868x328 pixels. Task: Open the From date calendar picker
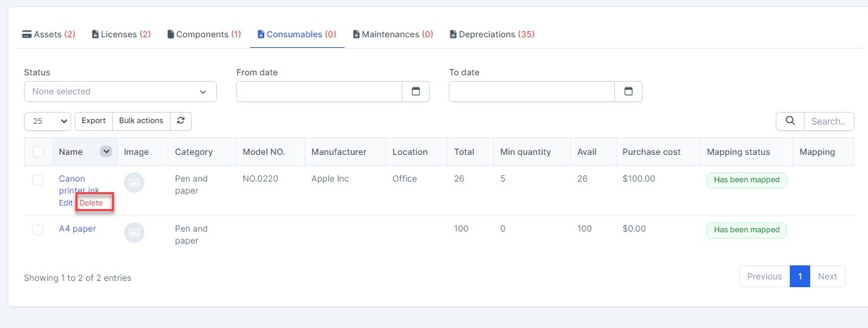click(416, 92)
